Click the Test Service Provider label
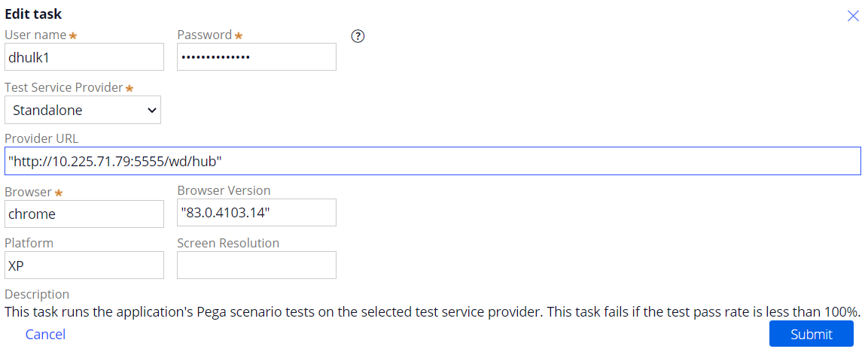 [64, 87]
